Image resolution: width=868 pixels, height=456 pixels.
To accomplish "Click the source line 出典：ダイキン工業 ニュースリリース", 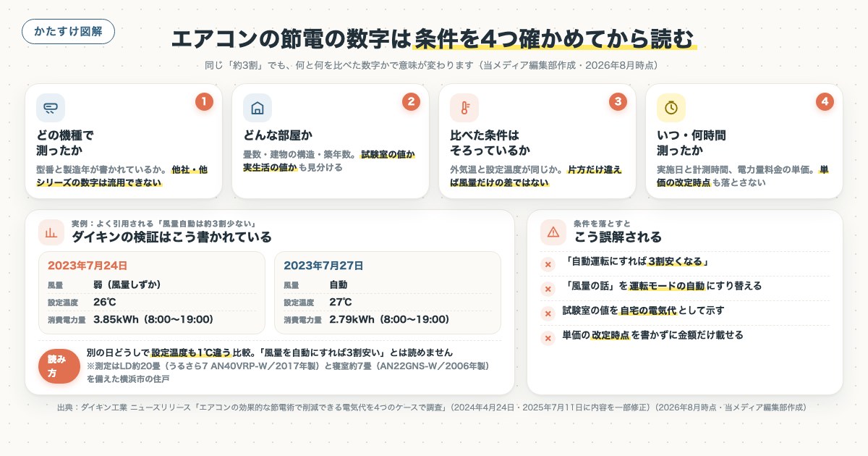I will [432, 408].
